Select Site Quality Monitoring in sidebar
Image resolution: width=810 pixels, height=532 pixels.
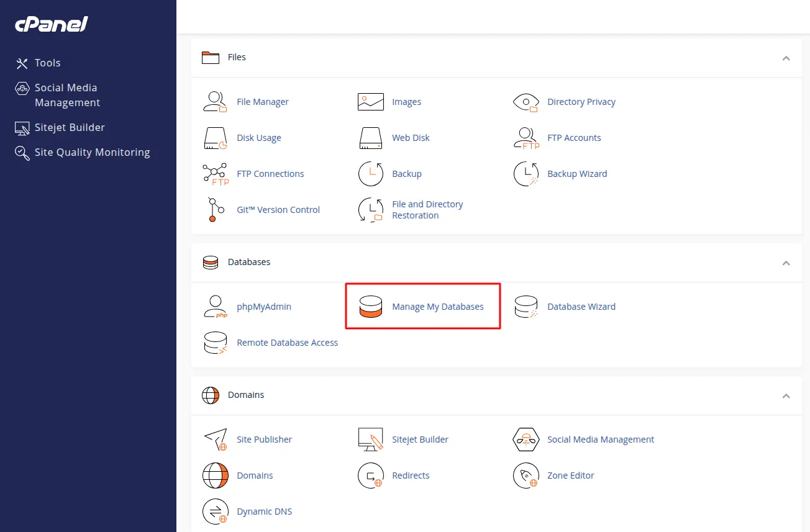92,152
